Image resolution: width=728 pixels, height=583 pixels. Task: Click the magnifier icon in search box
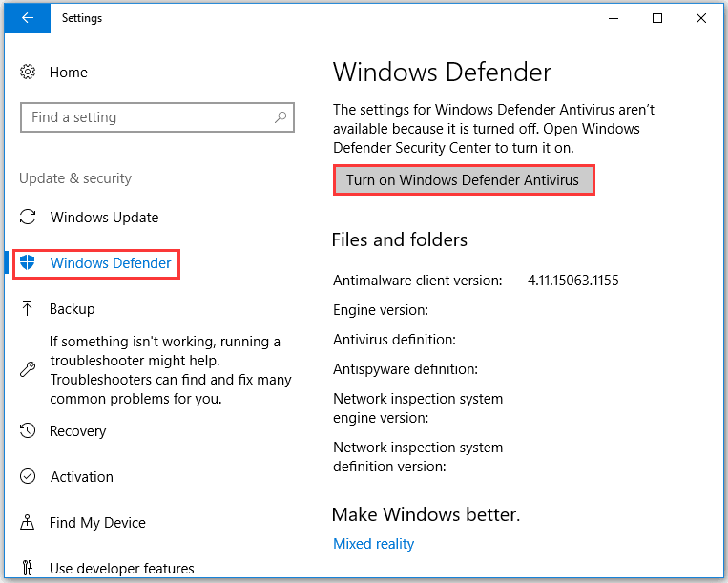(x=280, y=117)
